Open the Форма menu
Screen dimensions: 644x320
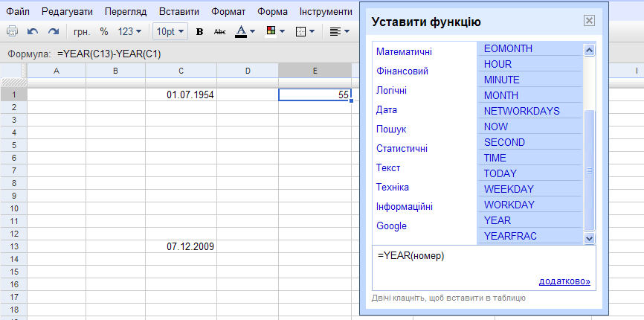tap(273, 11)
